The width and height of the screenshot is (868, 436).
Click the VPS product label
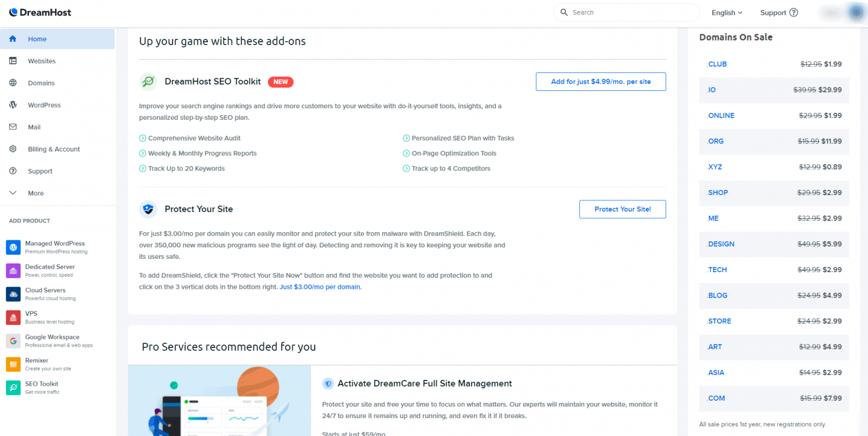[31, 314]
